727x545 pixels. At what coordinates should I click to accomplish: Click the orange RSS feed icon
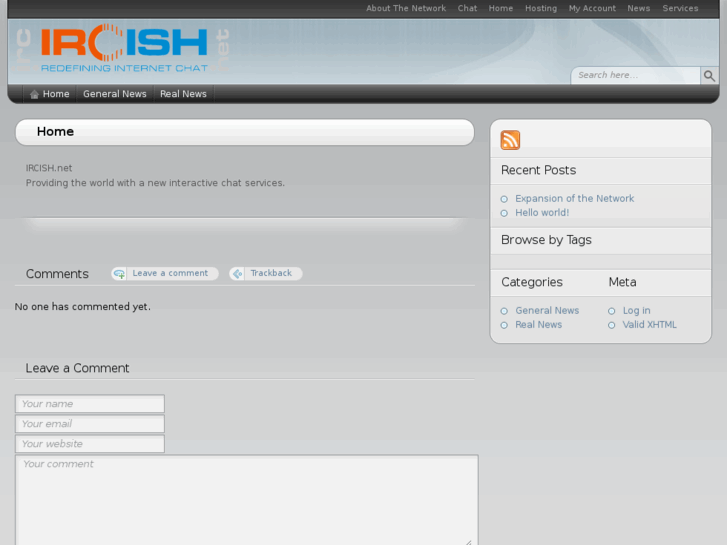(x=510, y=140)
